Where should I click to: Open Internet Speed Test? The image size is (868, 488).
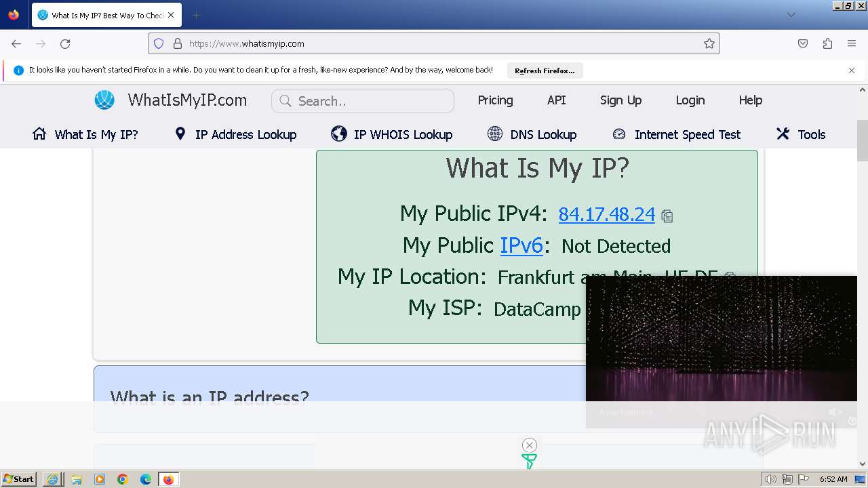click(x=676, y=134)
